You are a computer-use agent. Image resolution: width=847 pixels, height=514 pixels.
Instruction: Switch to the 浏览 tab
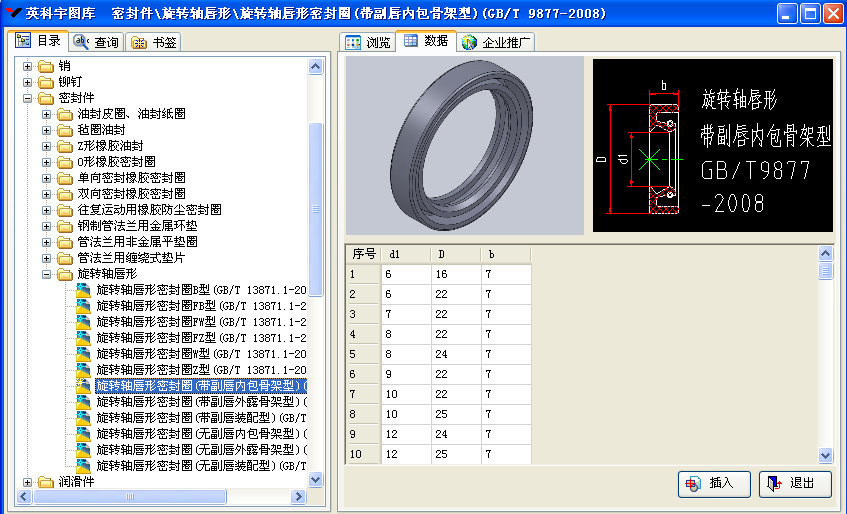pyautogui.click(x=368, y=42)
